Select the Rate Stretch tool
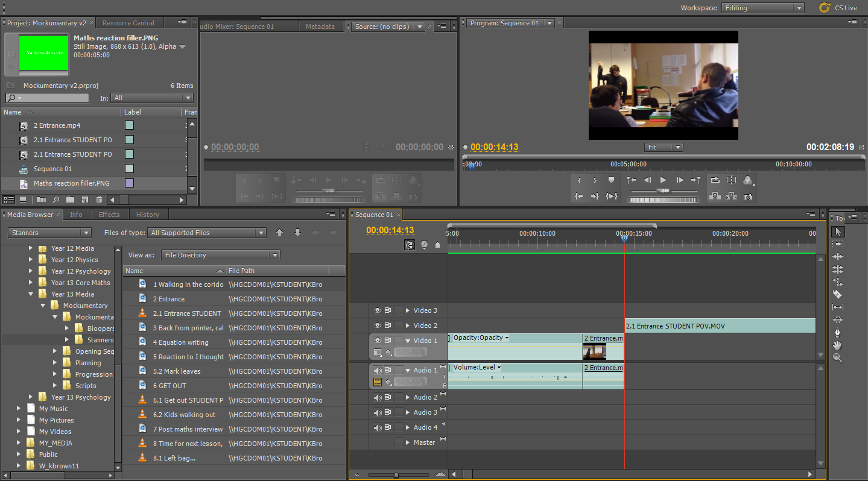 (x=837, y=281)
